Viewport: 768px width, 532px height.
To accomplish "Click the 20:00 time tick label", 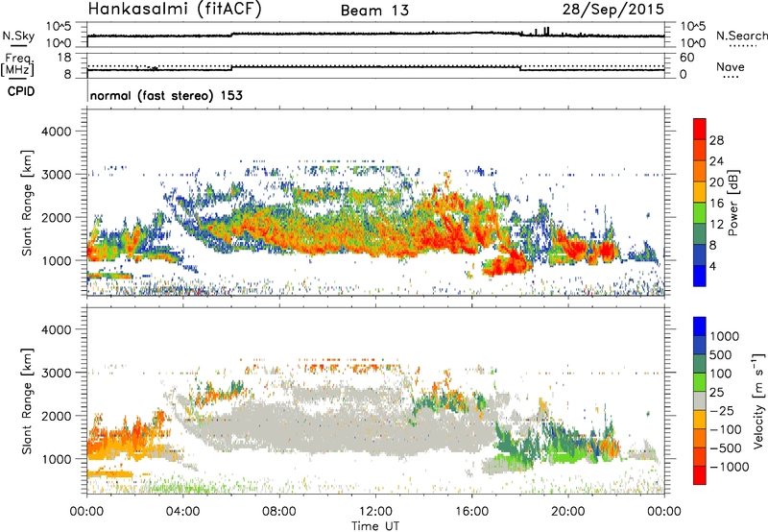I will click(x=568, y=512).
